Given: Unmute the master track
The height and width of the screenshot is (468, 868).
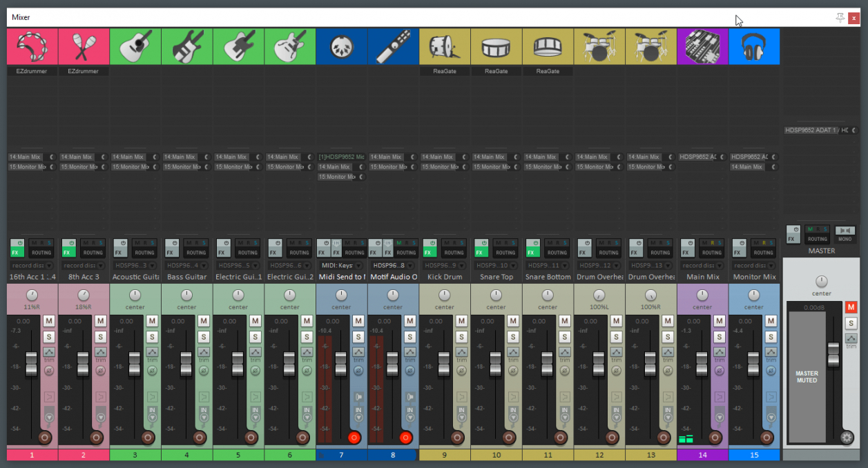Looking at the screenshot, I should tap(851, 307).
